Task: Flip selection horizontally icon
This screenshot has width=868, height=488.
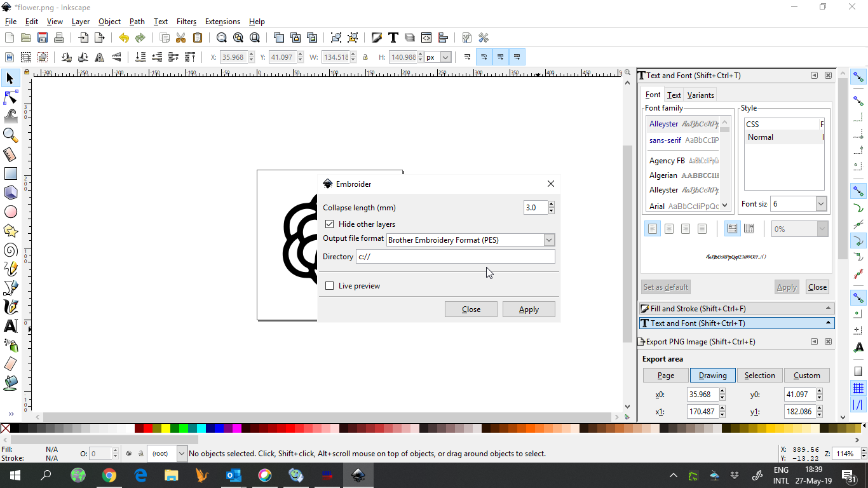Action: (100, 57)
